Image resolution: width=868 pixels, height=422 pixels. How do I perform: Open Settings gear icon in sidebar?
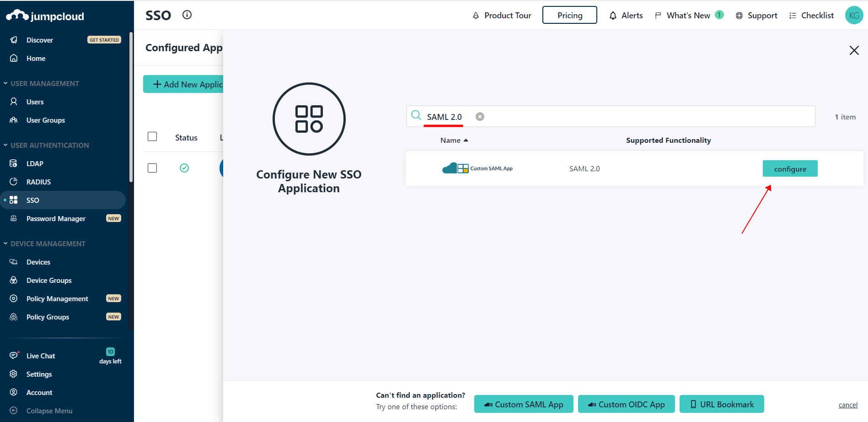click(14, 374)
